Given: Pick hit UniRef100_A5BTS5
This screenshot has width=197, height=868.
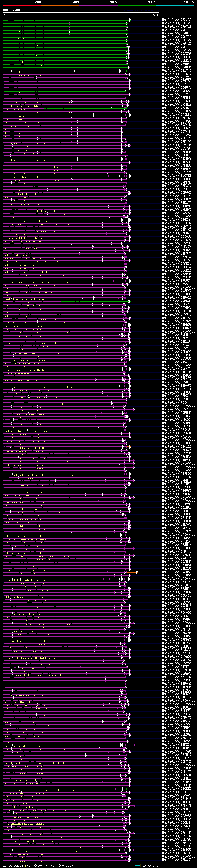Looking at the screenshot, I should (x=177, y=139).
